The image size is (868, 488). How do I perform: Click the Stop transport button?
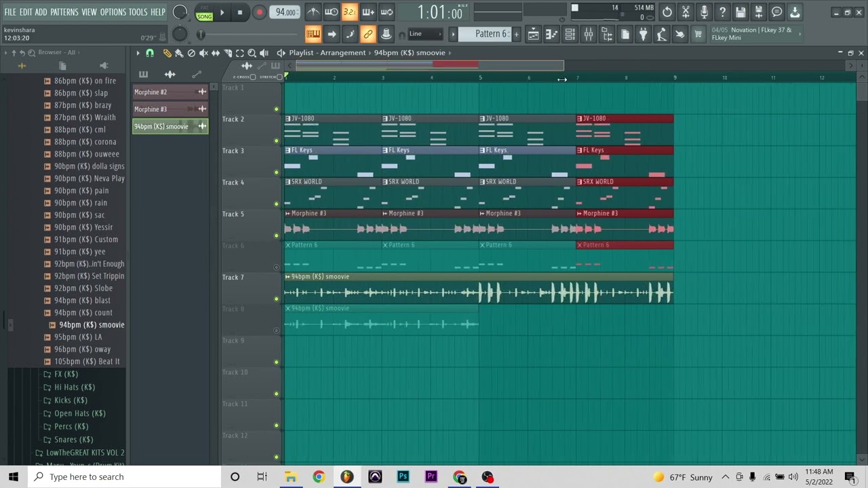coord(240,12)
